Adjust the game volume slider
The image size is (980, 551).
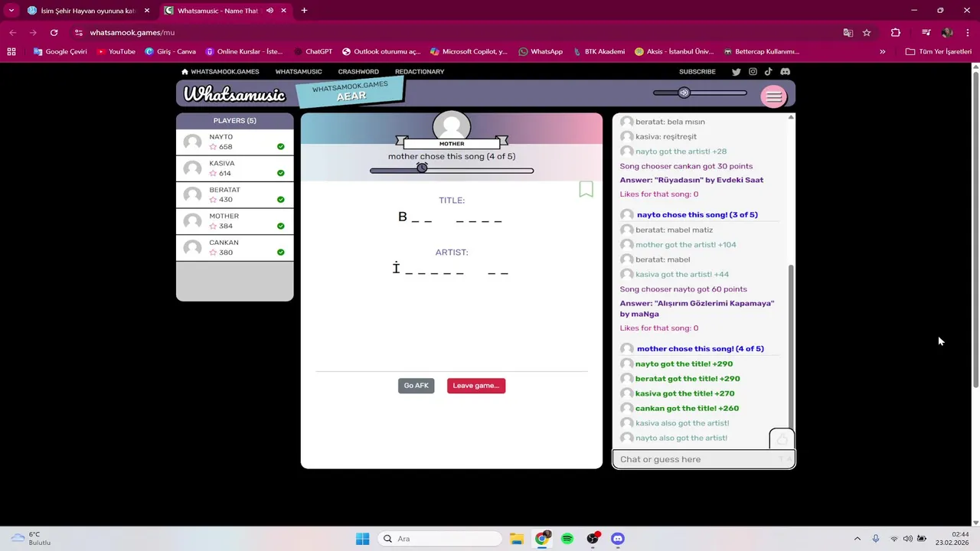[700, 93]
